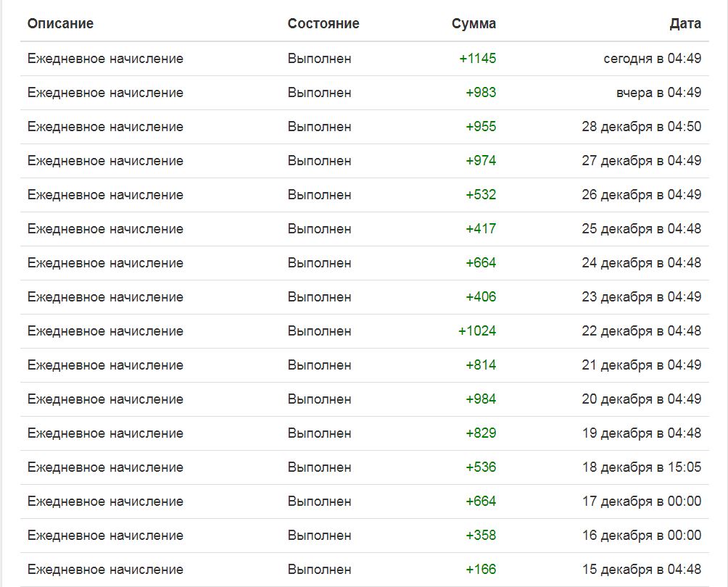
Task: Click the Дата column header
Action: coord(685,24)
